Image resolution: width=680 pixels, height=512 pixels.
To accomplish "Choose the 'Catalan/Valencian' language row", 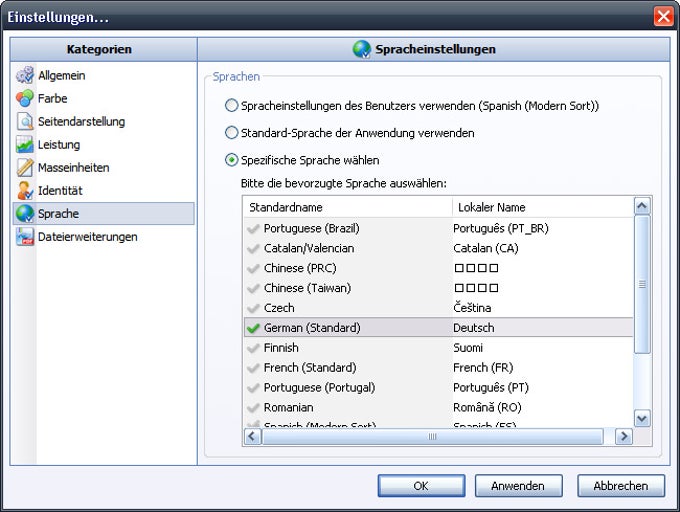I will click(438, 248).
